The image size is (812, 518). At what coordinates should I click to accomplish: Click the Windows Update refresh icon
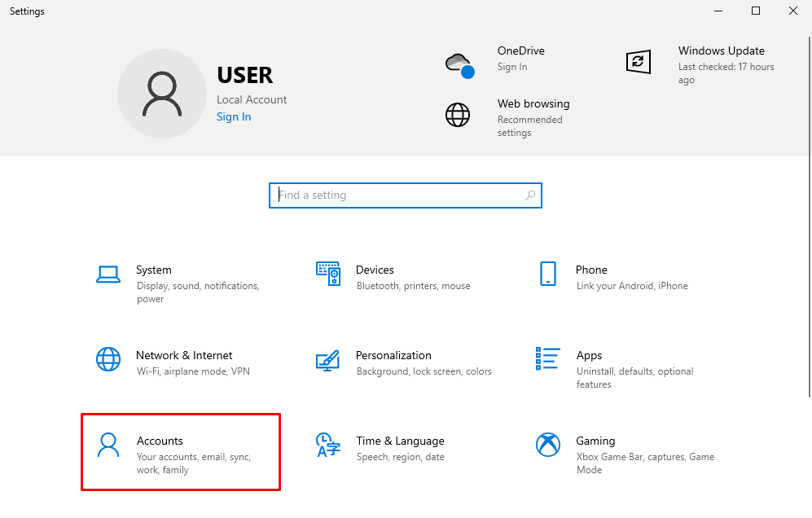click(638, 62)
